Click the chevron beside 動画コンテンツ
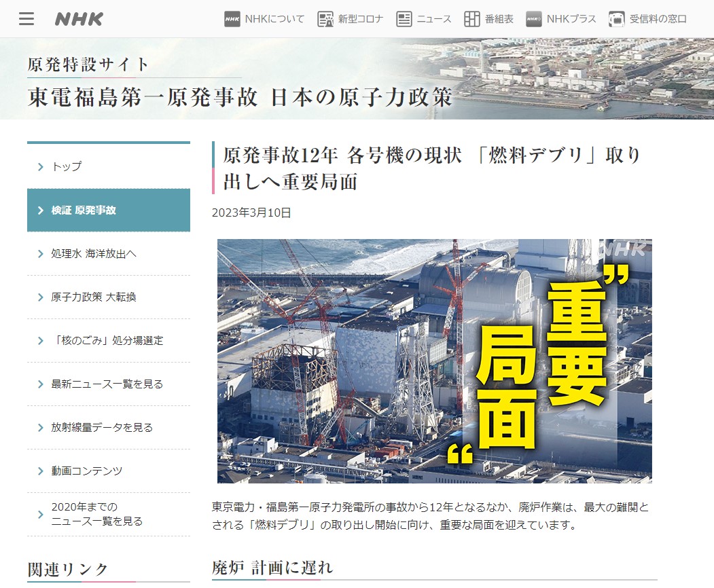The height and width of the screenshot is (588, 714). pyautogui.click(x=41, y=471)
